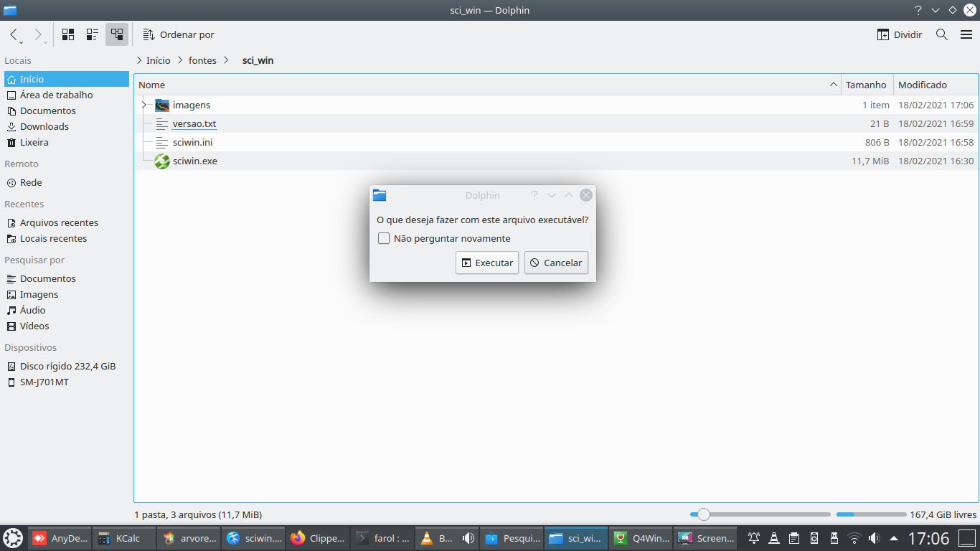Expand the imagens folder tree arrow
Screen dimensions: 980x551
[x=143, y=105]
